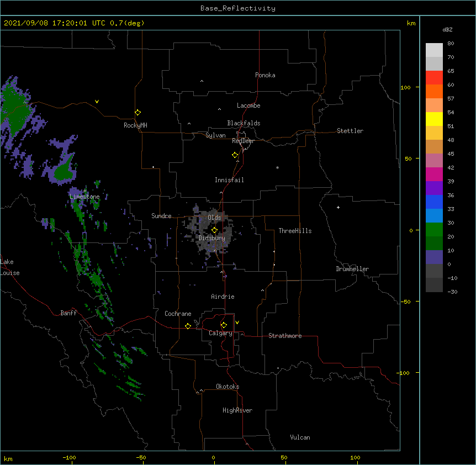Click the 80 value on dBZ scale
The width and height of the screenshot is (476, 465).
[451, 44]
